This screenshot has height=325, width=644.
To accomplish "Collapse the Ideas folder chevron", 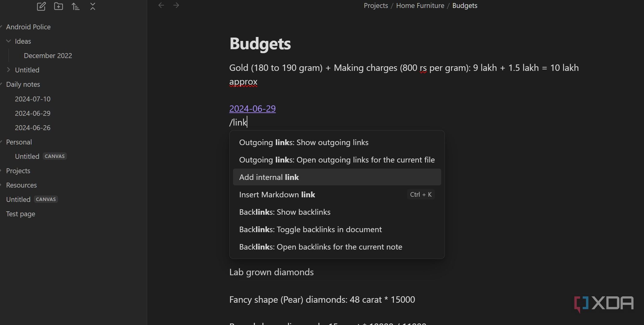I will point(9,41).
